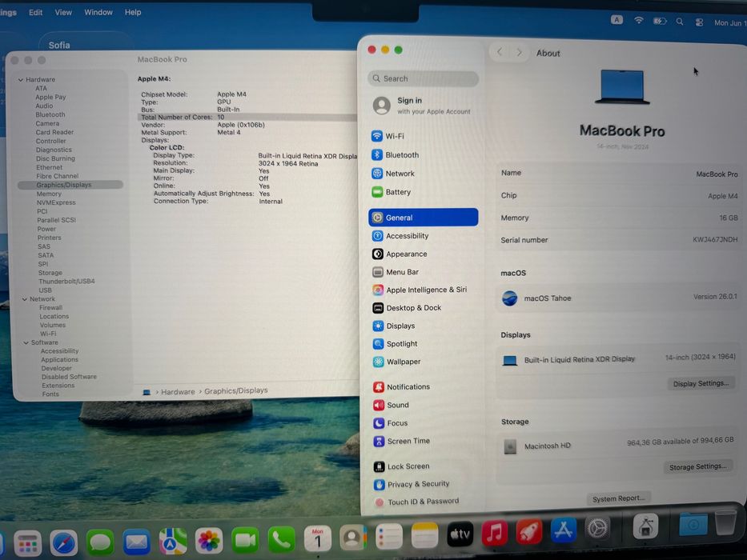Select Wi-Fi under Network in System Information

pos(48,334)
